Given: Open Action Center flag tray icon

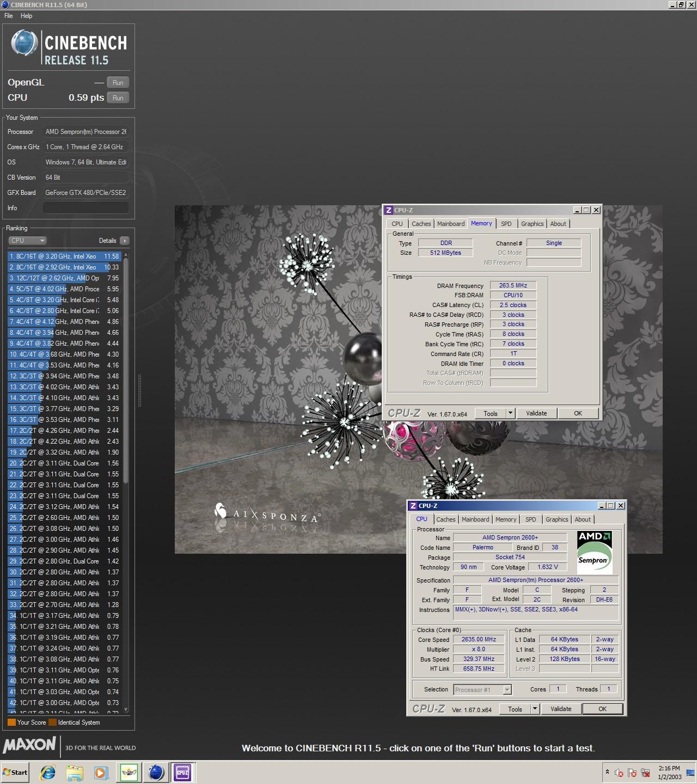Looking at the screenshot, I should 632,773.
